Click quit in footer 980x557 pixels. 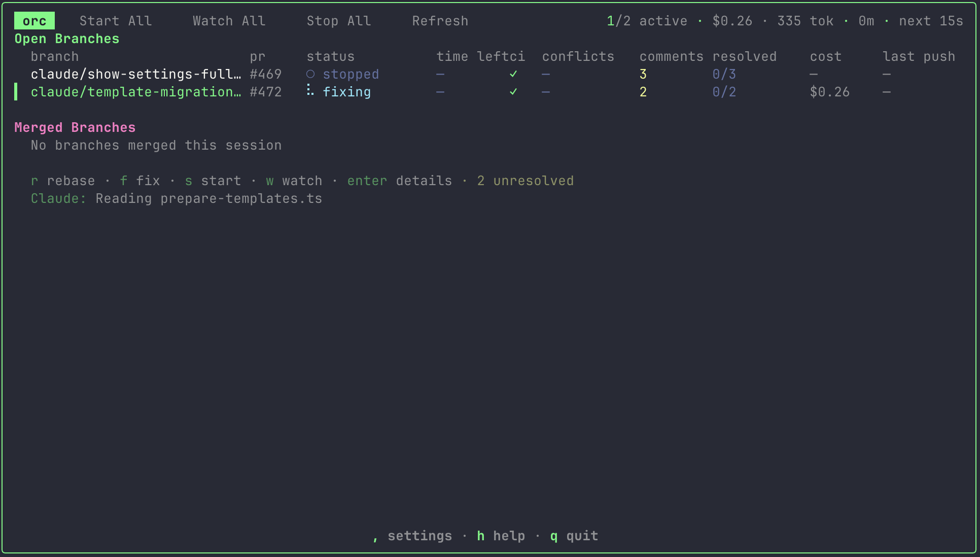point(574,536)
